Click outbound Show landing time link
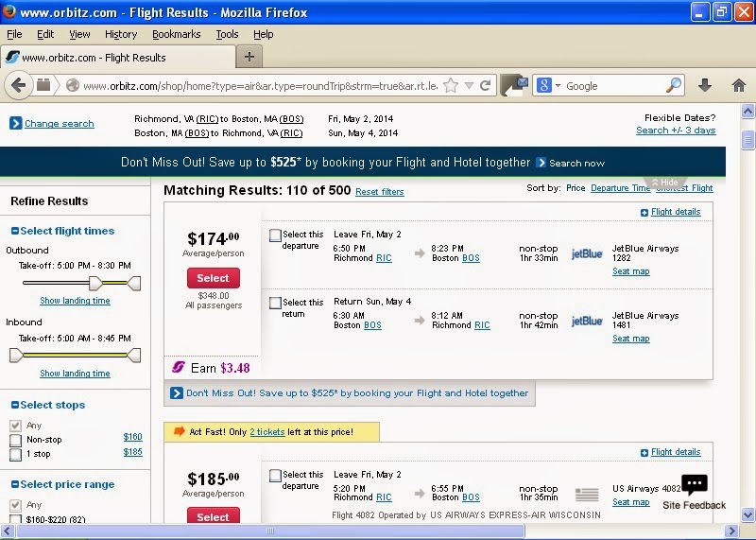This screenshot has width=756, height=540. click(x=75, y=301)
